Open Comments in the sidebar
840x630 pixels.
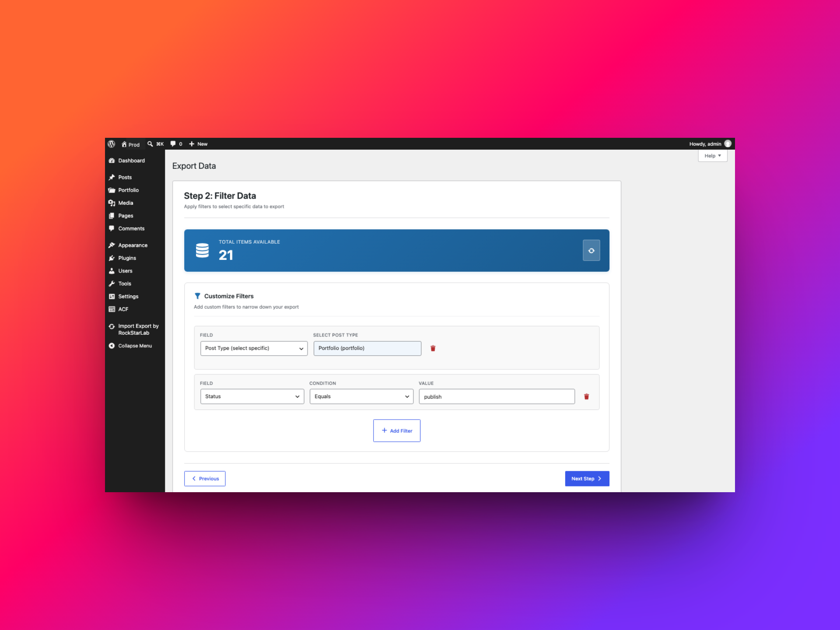pyautogui.click(x=135, y=228)
